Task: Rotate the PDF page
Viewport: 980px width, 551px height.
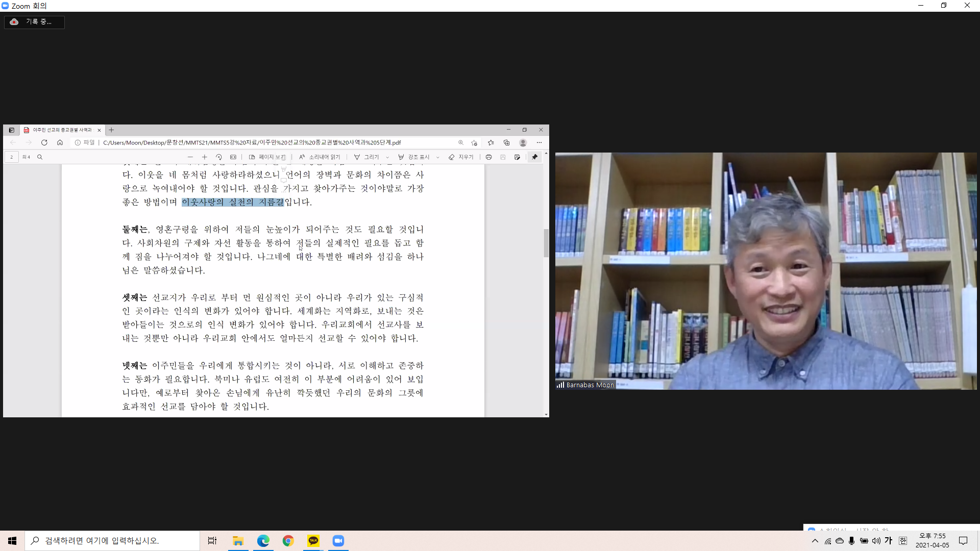Action: (219, 157)
